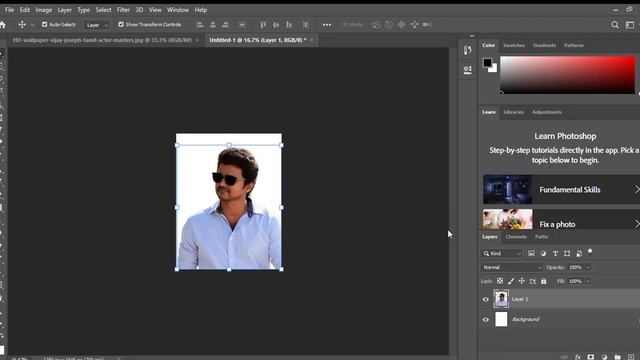Collapse the panels using double-arrow icon
The width and height of the screenshot is (640, 360).
click(x=472, y=36)
